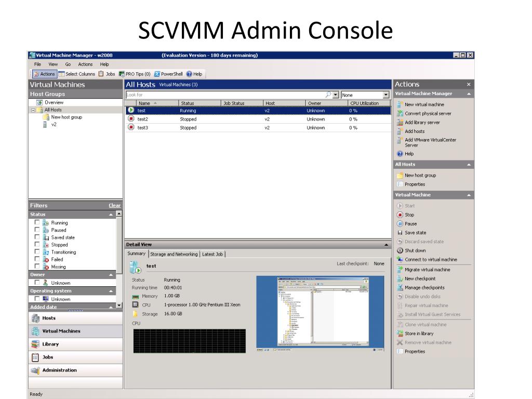Open Select Columns from the toolbar

coord(77,74)
